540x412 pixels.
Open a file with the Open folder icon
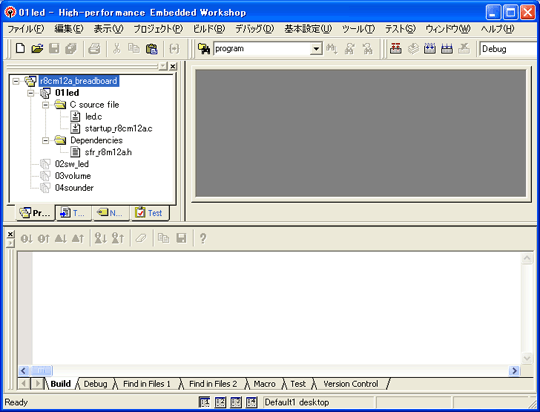pos(37,49)
